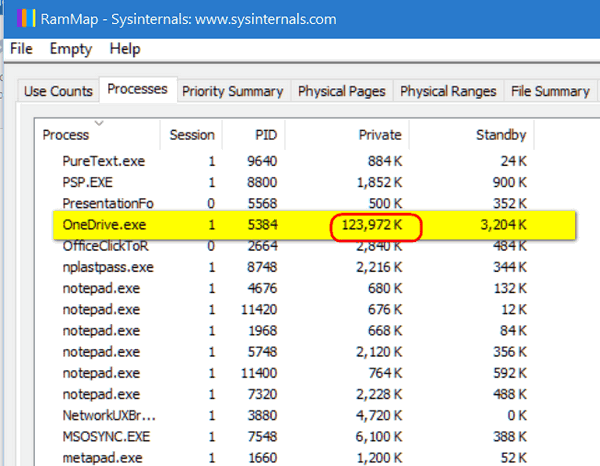
Task: Click the RamMap application icon in title bar
Action: point(26,18)
